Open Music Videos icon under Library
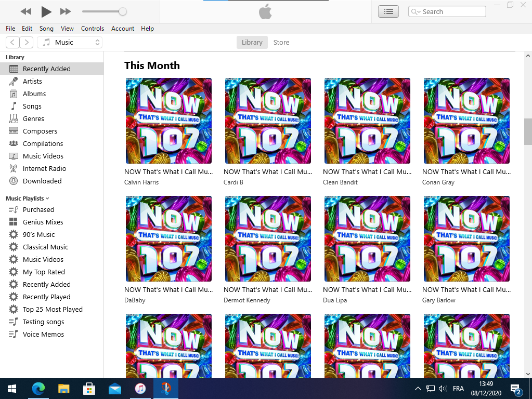The image size is (532, 399). point(14,156)
